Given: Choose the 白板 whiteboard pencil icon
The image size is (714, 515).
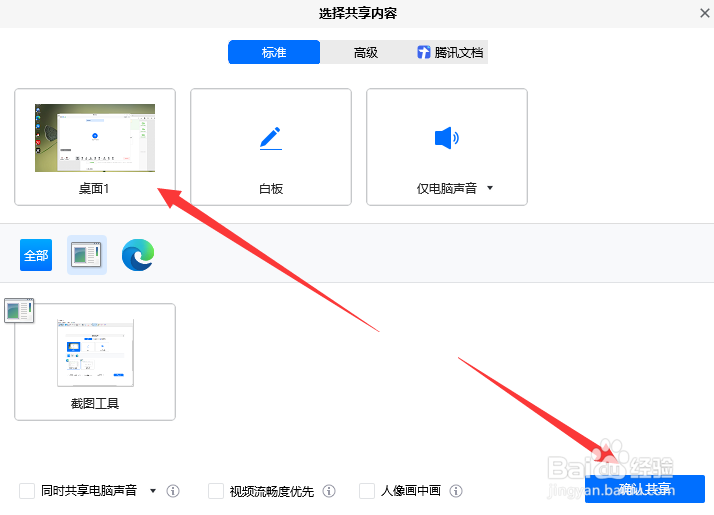Looking at the screenshot, I should (x=270, y=138).
